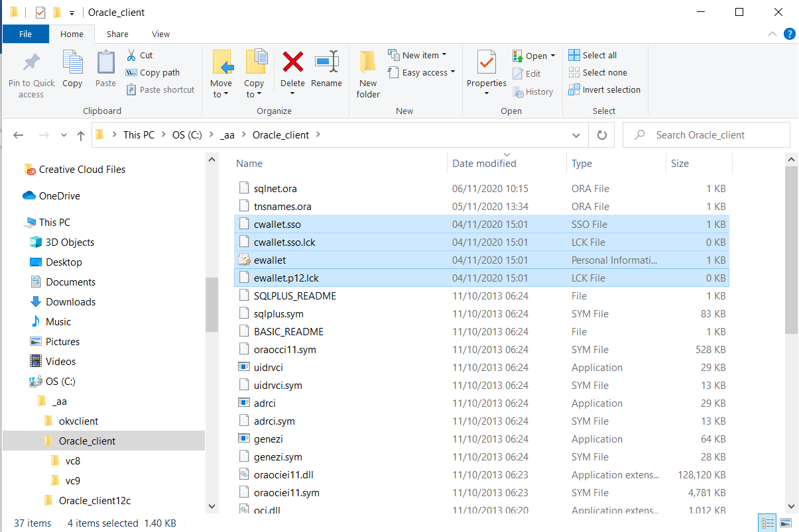Open address bar history dropdown
The width and height of the screenshot is (799, 532).
(x=576, y=135)
